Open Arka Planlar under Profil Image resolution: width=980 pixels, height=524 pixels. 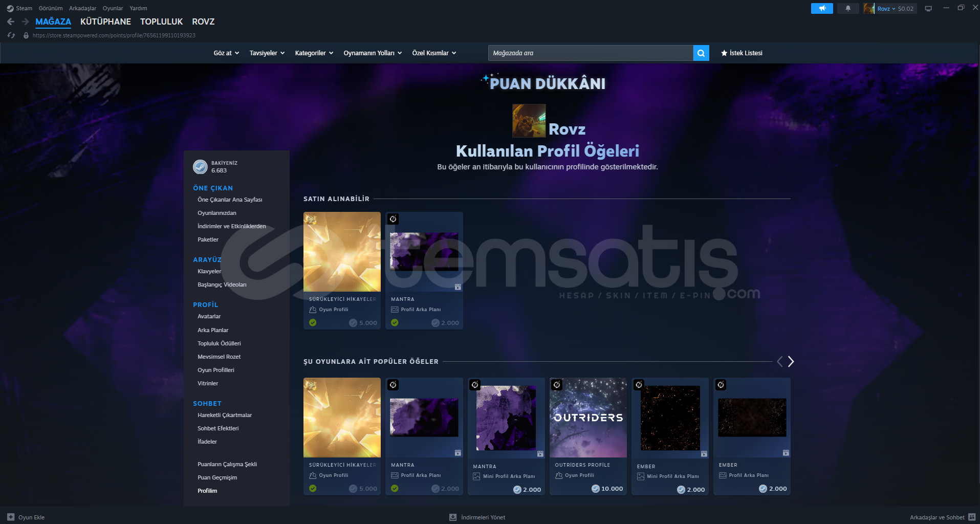tap(213, 330)
